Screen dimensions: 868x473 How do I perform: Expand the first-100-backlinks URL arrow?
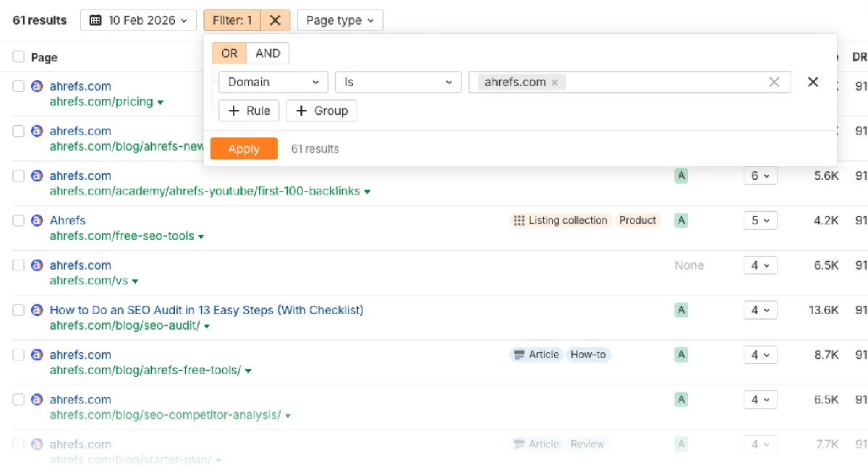click(367, 192)
